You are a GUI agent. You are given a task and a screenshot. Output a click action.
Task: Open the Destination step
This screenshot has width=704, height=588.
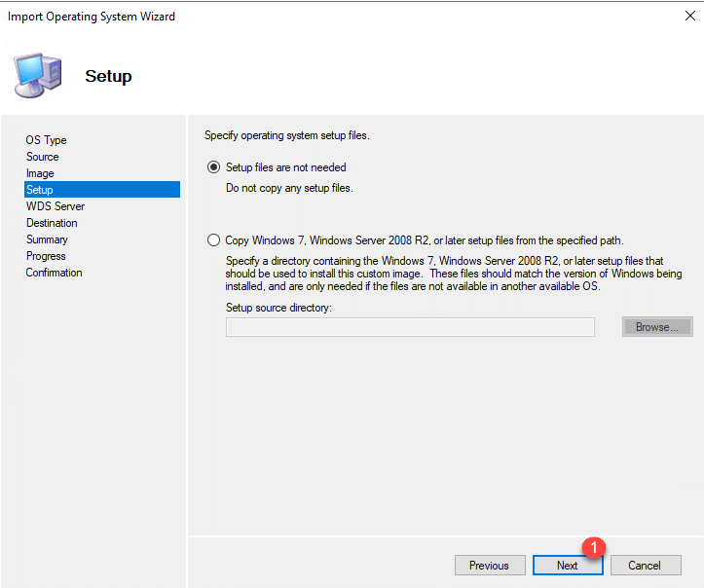pyautogui.click(x=52, y=223)
